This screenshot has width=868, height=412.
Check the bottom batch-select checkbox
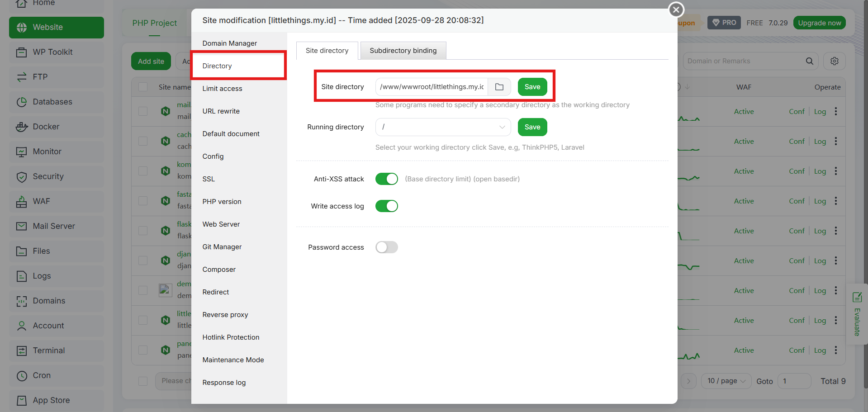point(143,381)
